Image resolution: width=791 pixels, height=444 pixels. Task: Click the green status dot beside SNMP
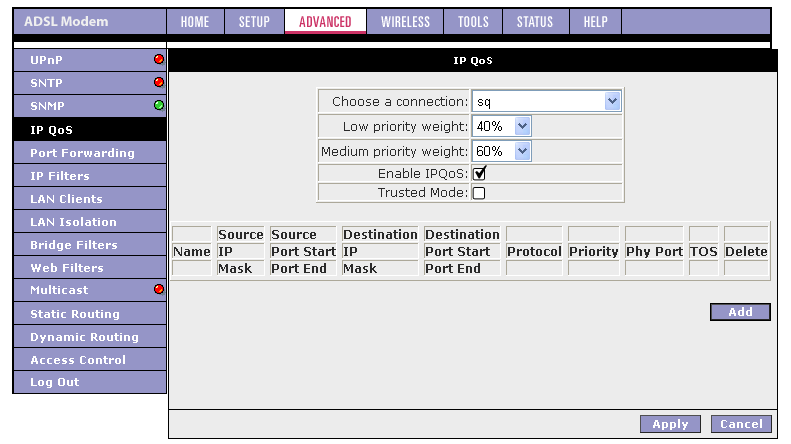coord(158,105)
